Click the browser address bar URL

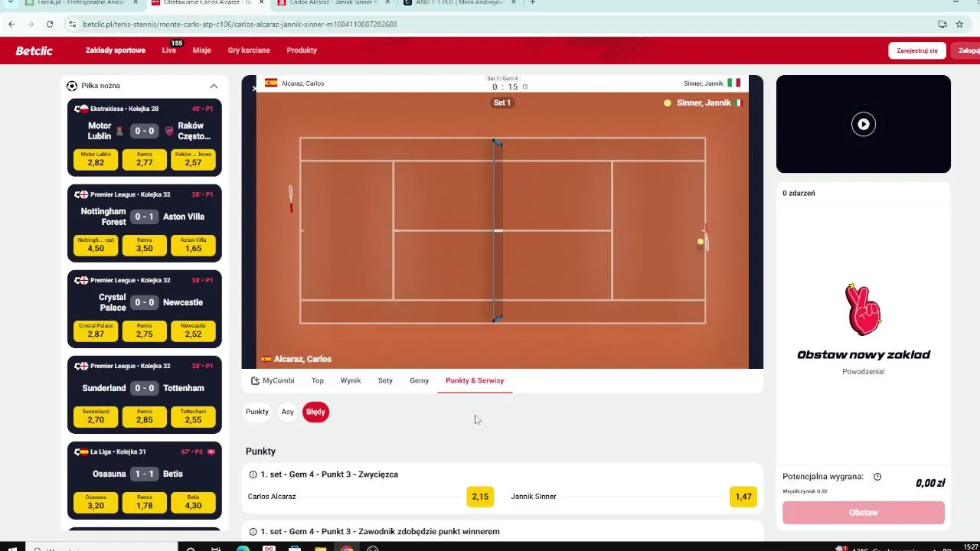coord(240,24)
